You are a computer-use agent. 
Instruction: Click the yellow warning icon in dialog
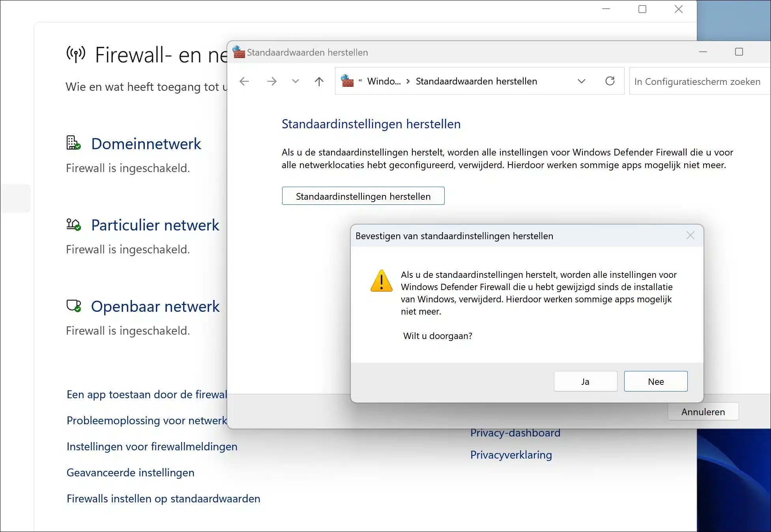[x=381, y=281]
